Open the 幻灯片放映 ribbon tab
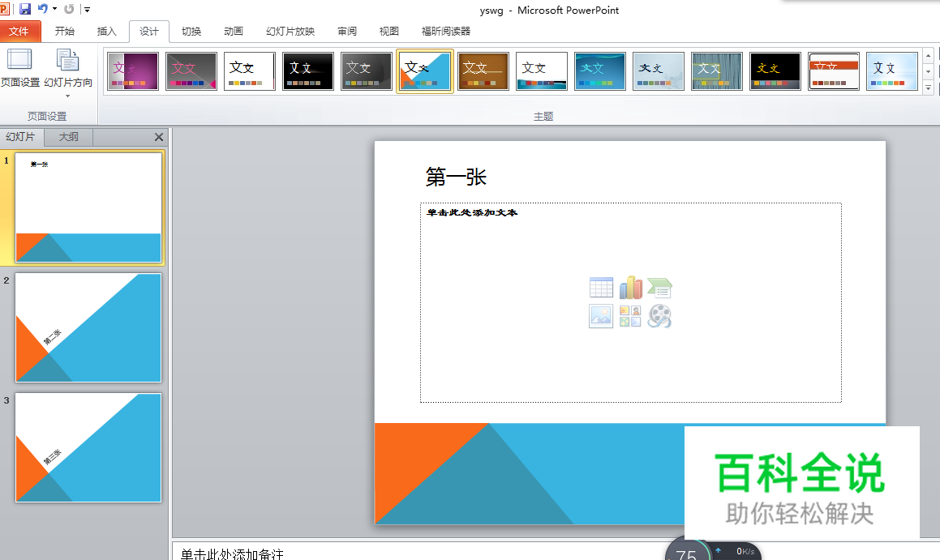The width and height of the screenshot is (940, 560). [290, 31]
